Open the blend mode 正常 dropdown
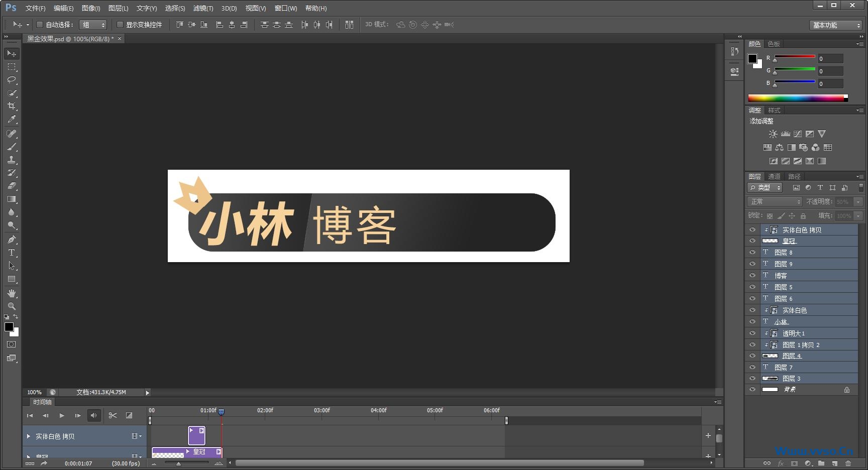This screenshot has width=868, height=470. 775,201
